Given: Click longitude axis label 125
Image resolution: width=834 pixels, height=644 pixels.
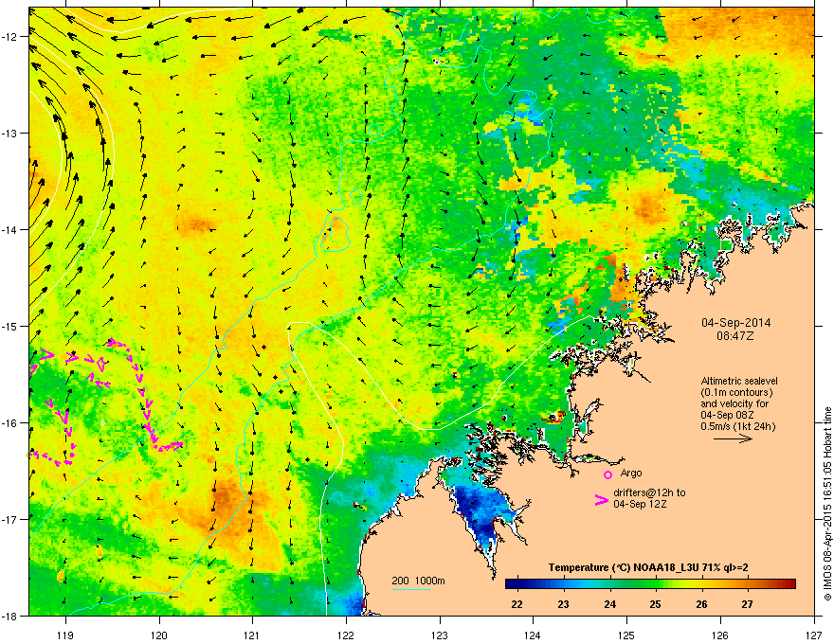Looking at the screenshot, I should click(x=626, y=635).
